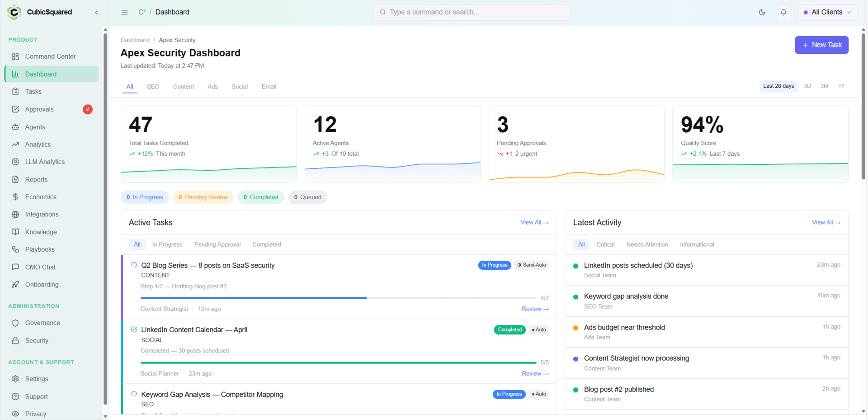Screen dimensions: 868x420
Task: Open the Total Tasks Completed card
Action: click(x=208, y=144)
